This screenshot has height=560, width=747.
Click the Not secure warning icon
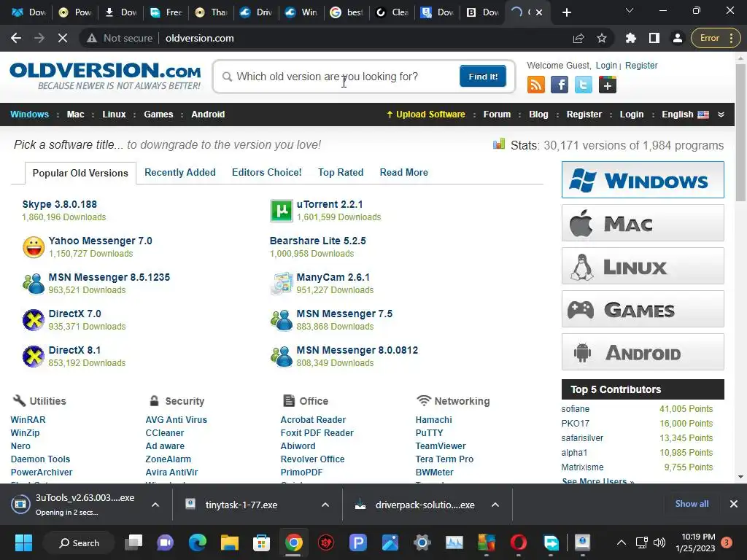coord(92,38)
